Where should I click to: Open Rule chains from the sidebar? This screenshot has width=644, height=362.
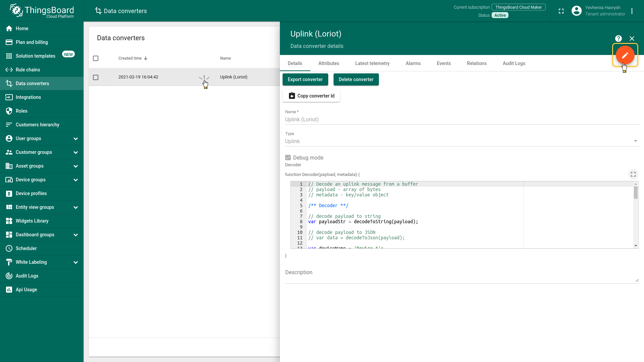pos(28,70)
